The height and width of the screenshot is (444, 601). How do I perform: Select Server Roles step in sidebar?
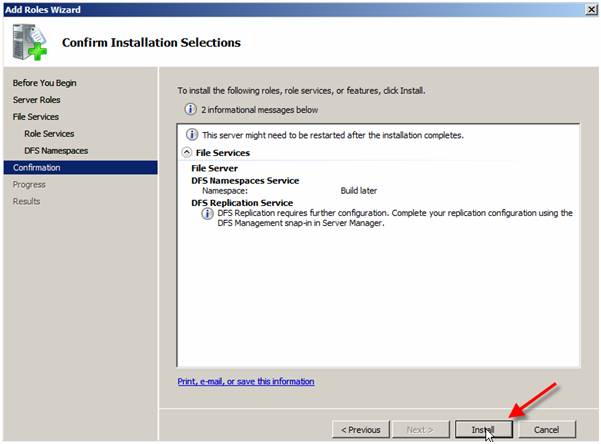(36, 100)
